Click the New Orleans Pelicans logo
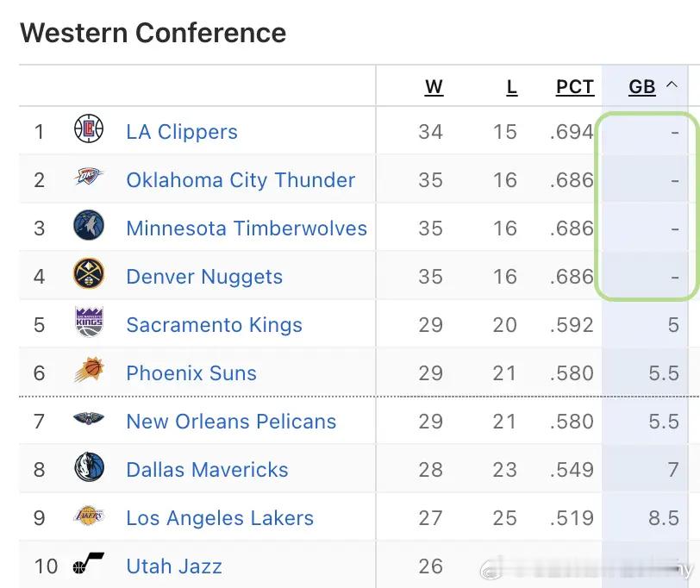 pos(89,420)
